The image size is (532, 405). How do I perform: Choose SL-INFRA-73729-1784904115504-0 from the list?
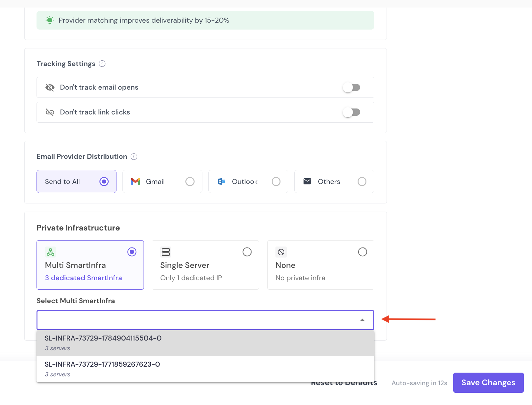[205, 343]
